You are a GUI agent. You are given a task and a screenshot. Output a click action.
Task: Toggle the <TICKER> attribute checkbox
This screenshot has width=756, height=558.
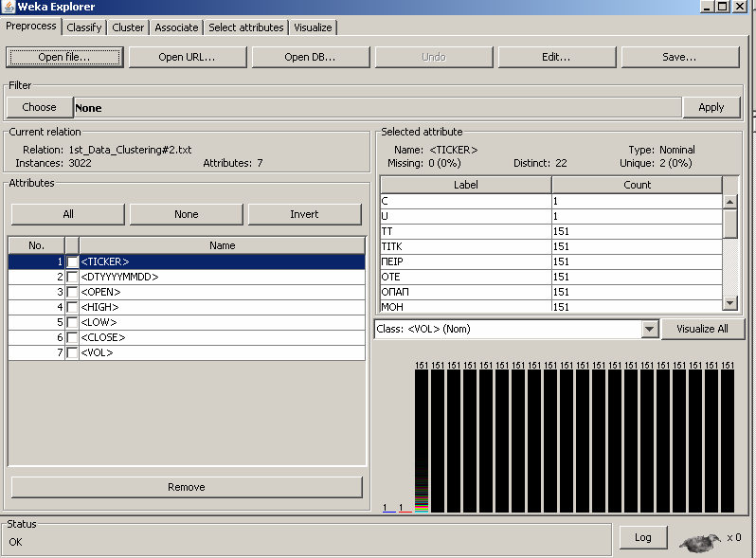(72, 261)
